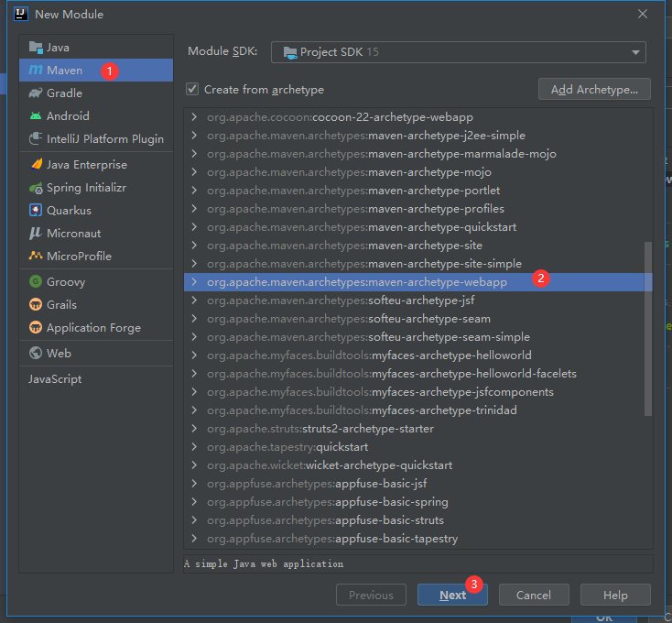Select the Gradle module type label
The width and height of the screenshot is (672, 623).
64,93
